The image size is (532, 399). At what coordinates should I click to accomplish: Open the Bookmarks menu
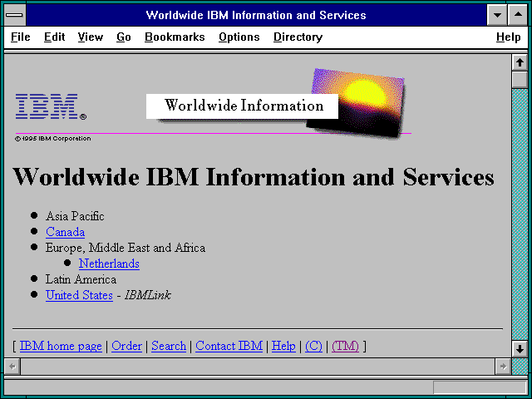tap(175, 37)
